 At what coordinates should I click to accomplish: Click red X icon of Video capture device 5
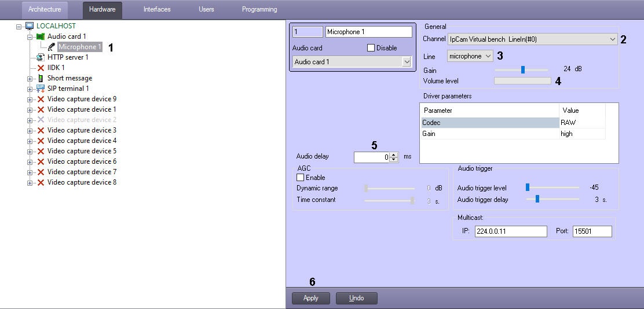[x=41, y=152]
